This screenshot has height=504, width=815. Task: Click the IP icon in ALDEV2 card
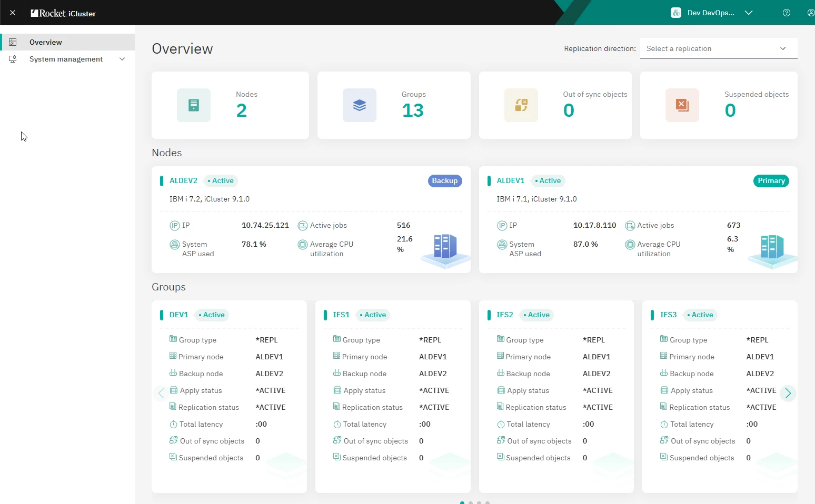click(x=175, y=226)
